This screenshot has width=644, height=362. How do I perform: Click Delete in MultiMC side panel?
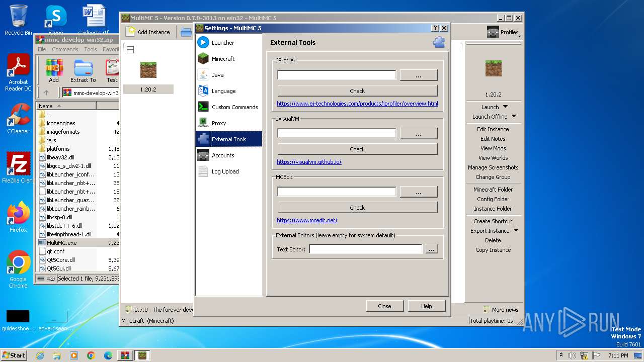493,240
